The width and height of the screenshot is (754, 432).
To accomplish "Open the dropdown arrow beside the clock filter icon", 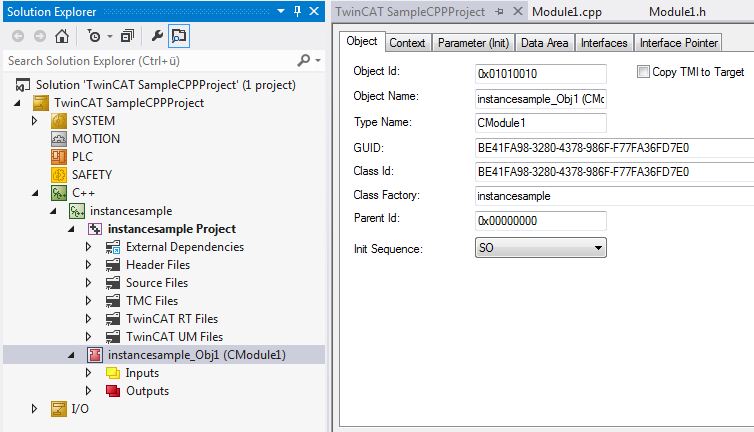I will click(110, 36).
